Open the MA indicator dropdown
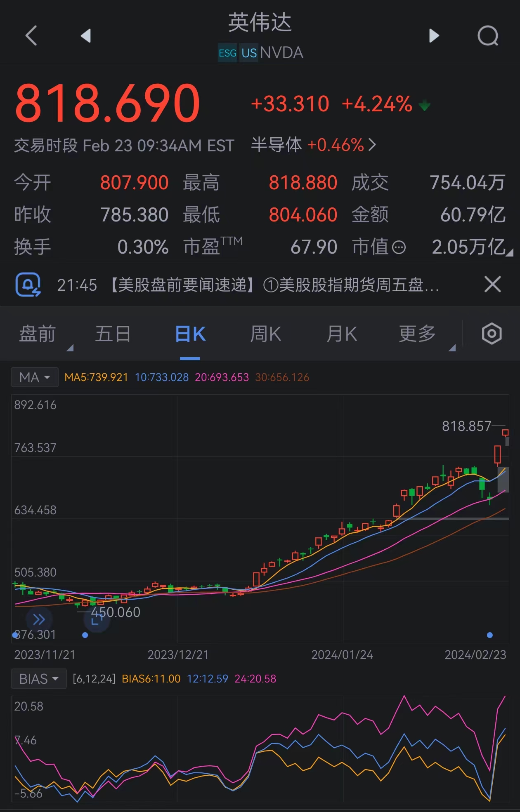 pyautogui.click(x=35, y=377)
